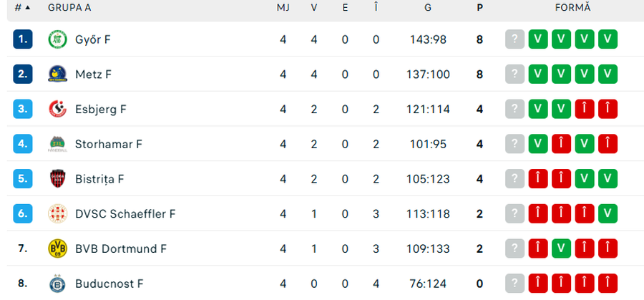Click the FORMĂ column header
Viewport: 644px width, 300px height.
572,8
